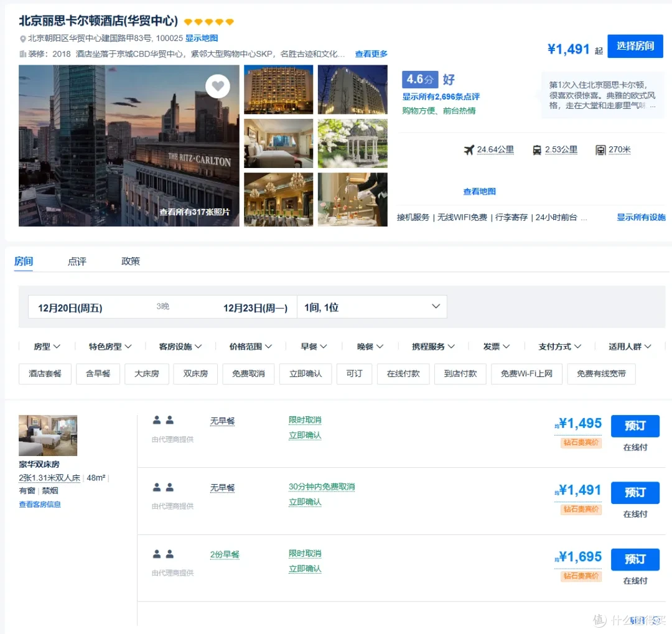Click the train station distance icon

[536, 150]
